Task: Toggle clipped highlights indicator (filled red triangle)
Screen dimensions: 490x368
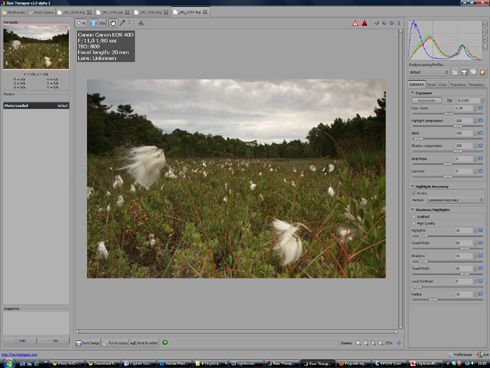Action: tap(365, 23)
